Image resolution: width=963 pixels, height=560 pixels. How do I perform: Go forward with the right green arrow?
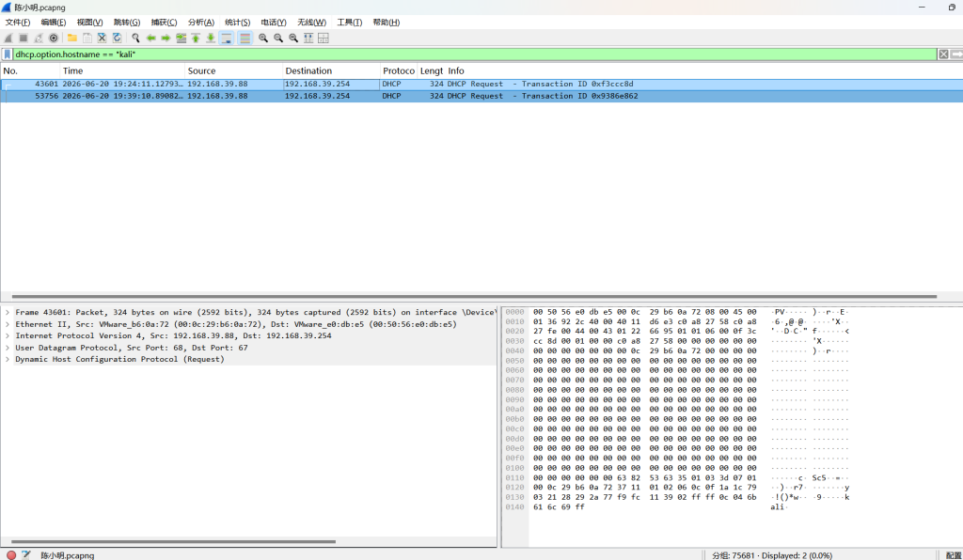[x=166, y=38]
